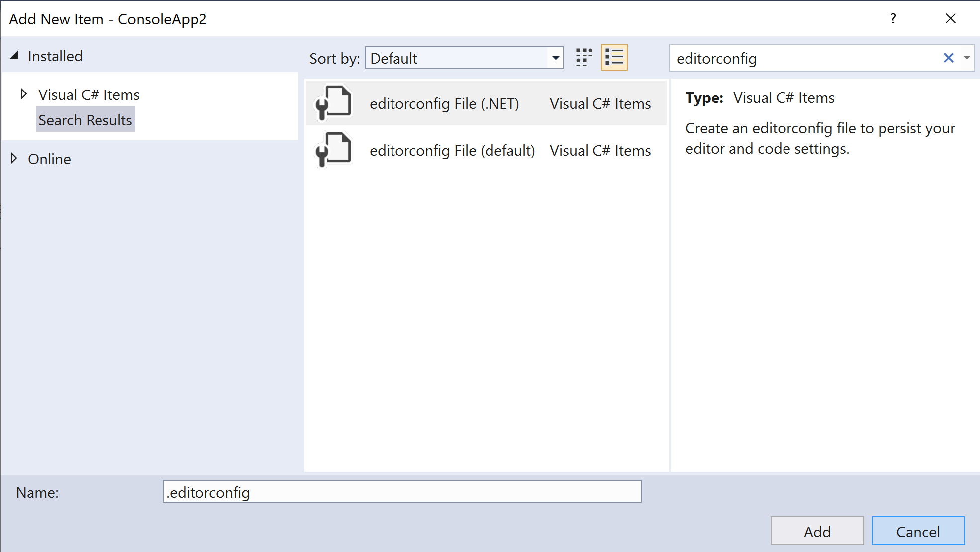Expand the Visual C# Items node

(23, 94)
